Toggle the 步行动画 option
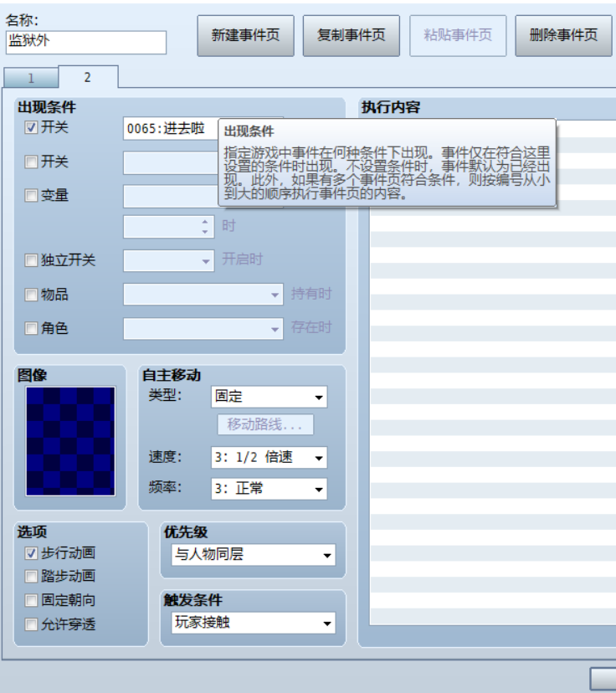 click(31, 553)
